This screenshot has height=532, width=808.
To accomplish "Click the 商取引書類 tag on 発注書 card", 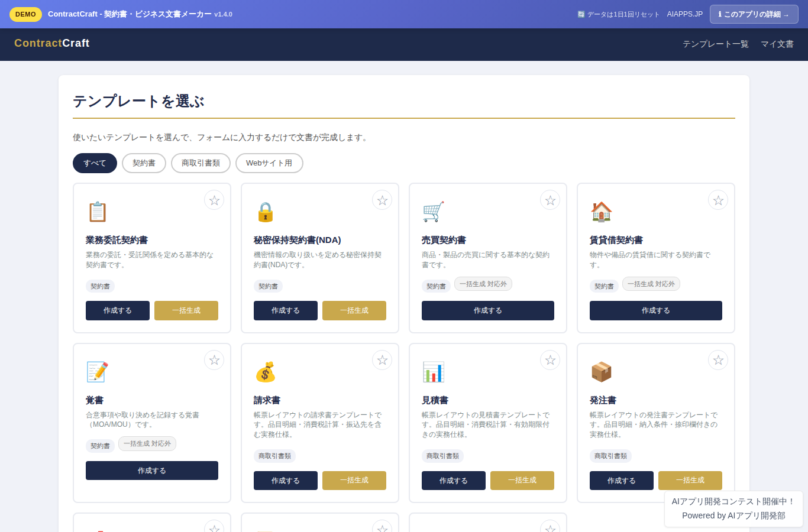I will (610, 456).
